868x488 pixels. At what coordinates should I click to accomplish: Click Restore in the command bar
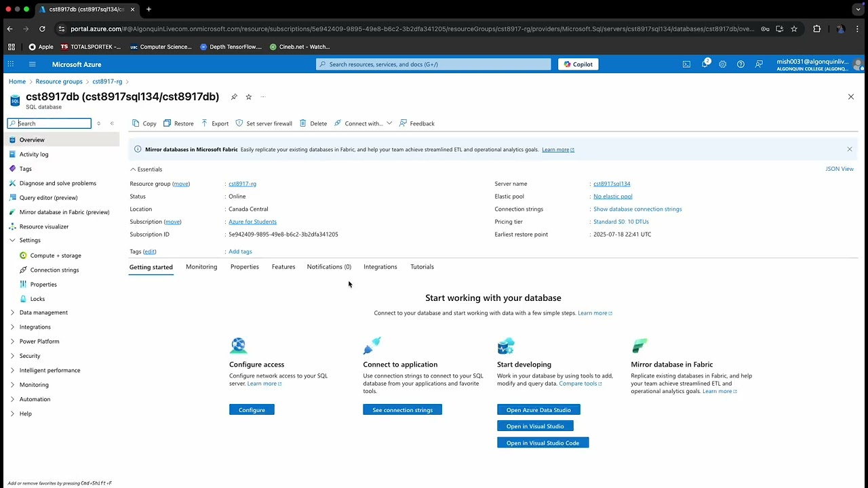(178, 123)
